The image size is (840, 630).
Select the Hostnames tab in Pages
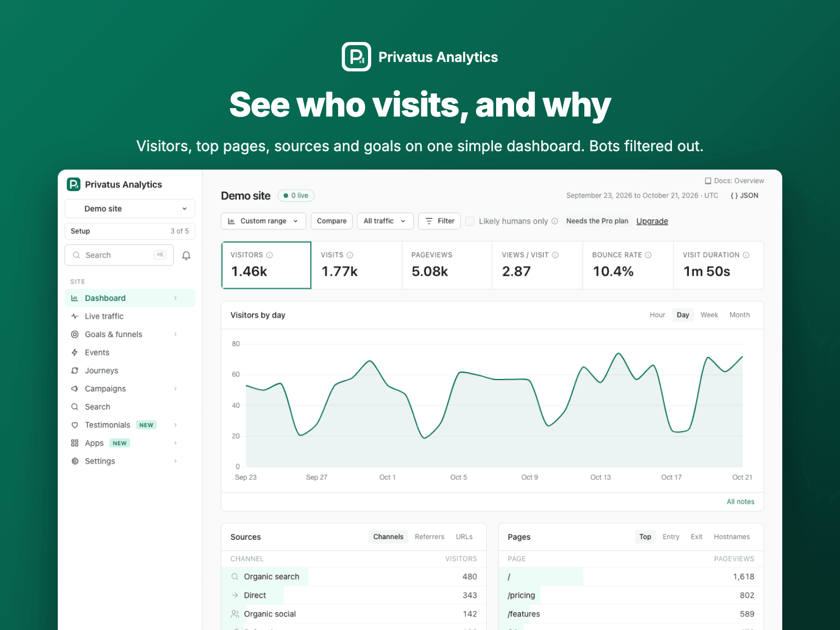pyautogui.click(x=732, y=537)
